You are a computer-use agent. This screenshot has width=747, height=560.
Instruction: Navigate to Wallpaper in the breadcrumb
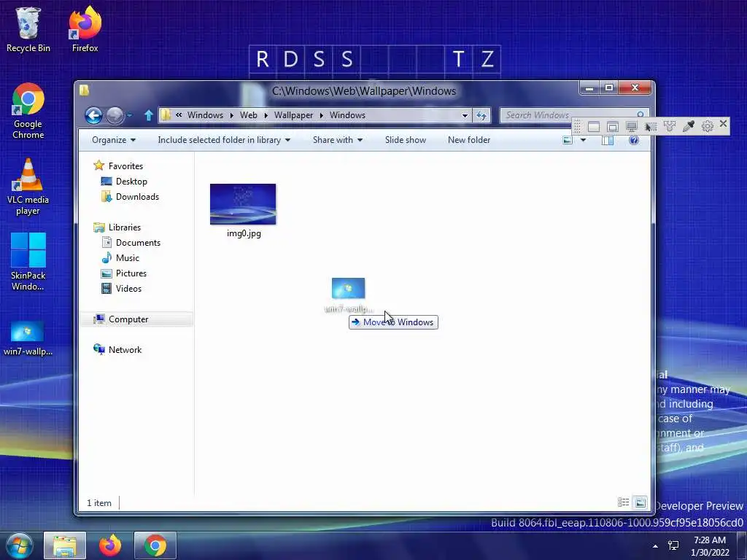(x=293, y=115)
